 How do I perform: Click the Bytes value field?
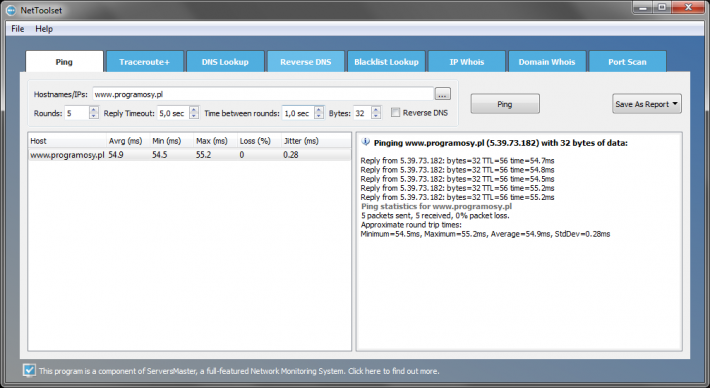[362, 113]
